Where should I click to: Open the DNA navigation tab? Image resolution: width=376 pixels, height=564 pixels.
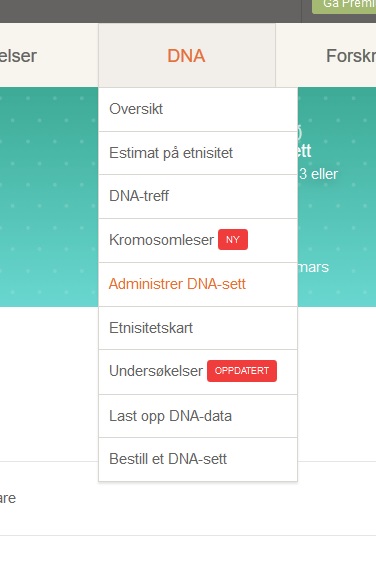[x=187, y=55]
